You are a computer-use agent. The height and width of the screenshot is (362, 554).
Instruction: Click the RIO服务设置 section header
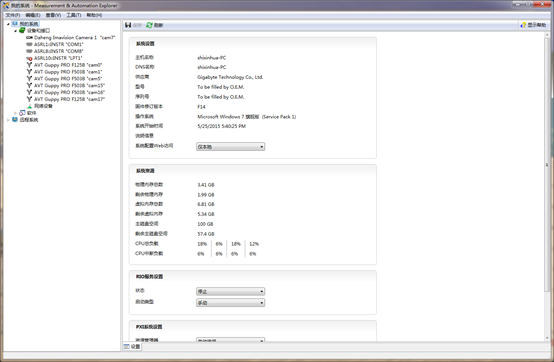(149, 277)
